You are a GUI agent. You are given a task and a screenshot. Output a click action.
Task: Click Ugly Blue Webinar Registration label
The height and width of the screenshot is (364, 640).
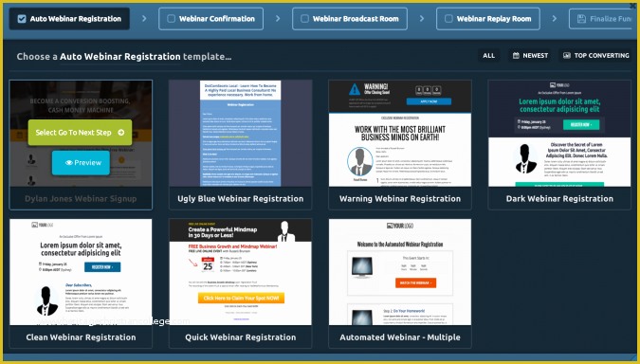tap(241, 199)
